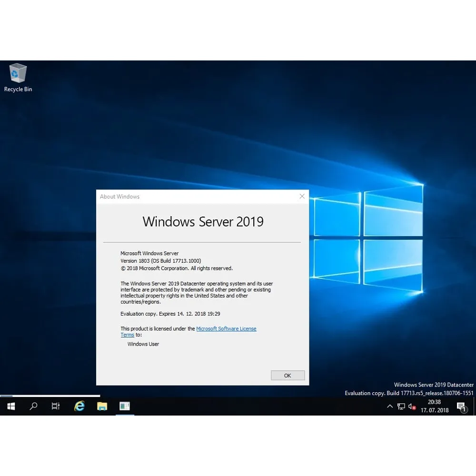Open the clock showing 20:38
The height and width of the screenshot is (476, 476).
pyautogui.click(x=435, y=406)
